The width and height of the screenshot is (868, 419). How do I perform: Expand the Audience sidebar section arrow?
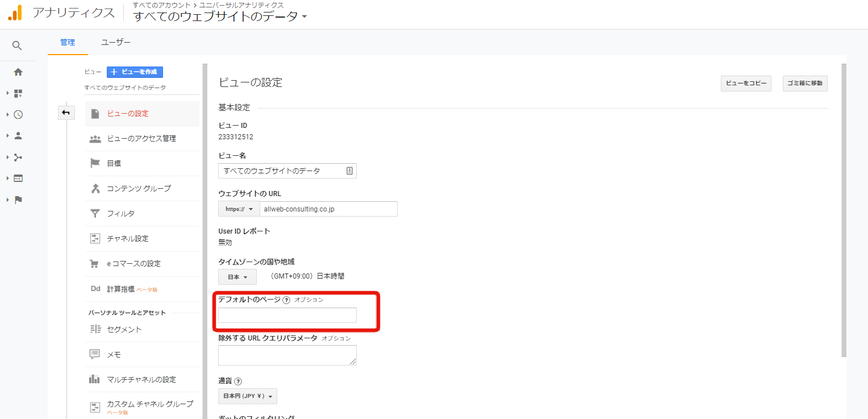[8, 136]
